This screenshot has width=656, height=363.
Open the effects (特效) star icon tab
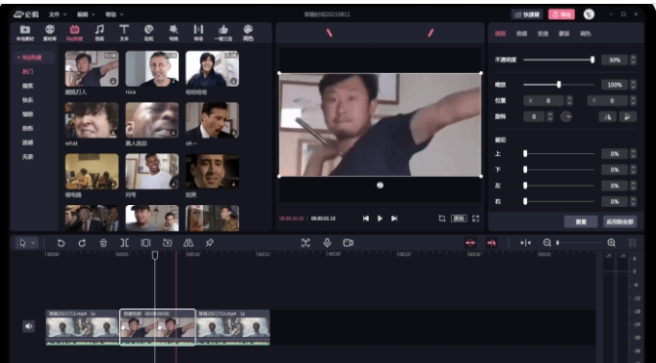[173, 30]
